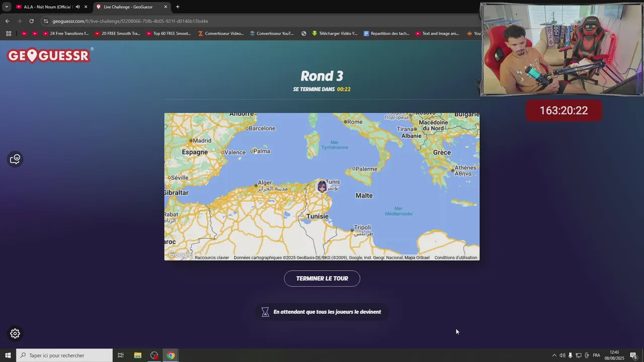Click the Madrid label on the map

[202, 141]
